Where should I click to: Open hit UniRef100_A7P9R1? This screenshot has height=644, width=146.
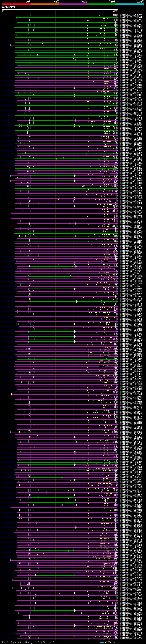(131, 27)
